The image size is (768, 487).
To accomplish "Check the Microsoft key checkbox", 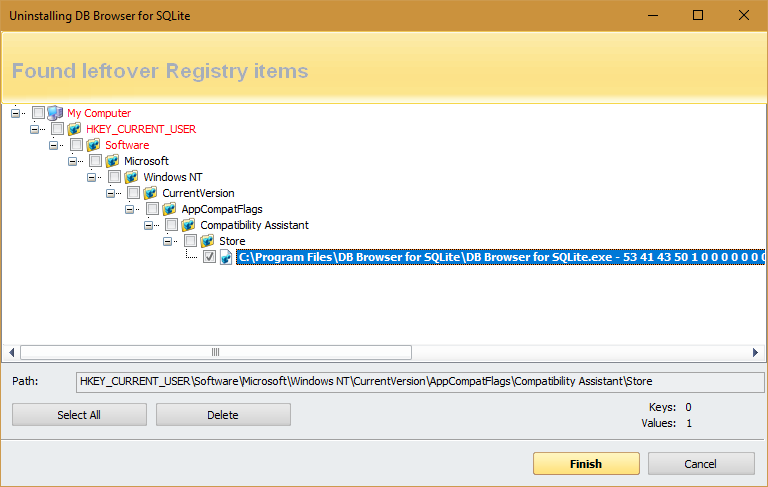I will (x=96, y=161).
